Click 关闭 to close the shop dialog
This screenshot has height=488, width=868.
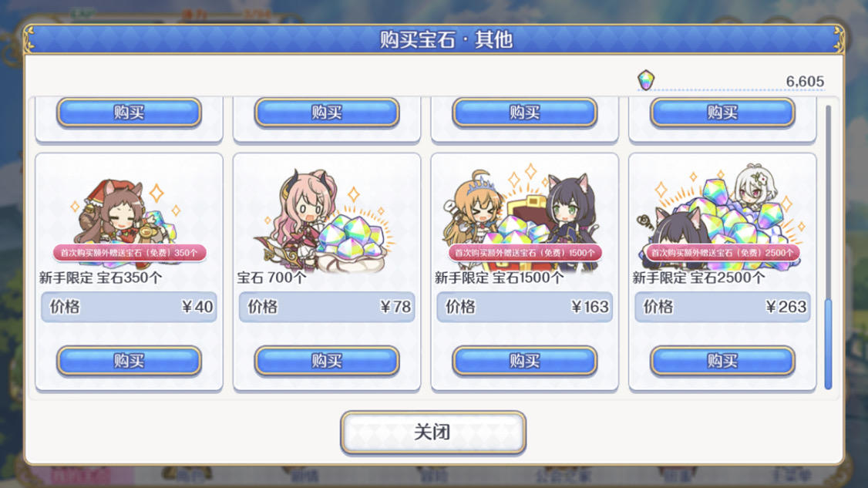click(x=433, y=432)
